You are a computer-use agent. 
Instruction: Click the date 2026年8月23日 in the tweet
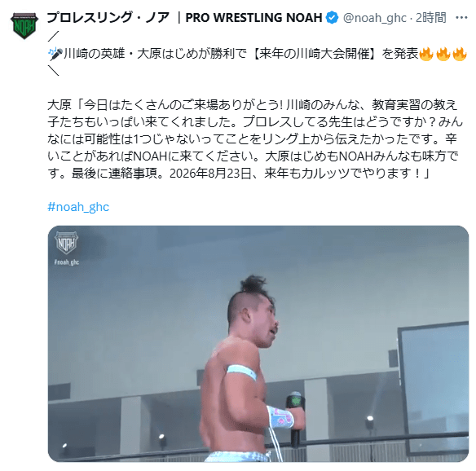(210, 174)
